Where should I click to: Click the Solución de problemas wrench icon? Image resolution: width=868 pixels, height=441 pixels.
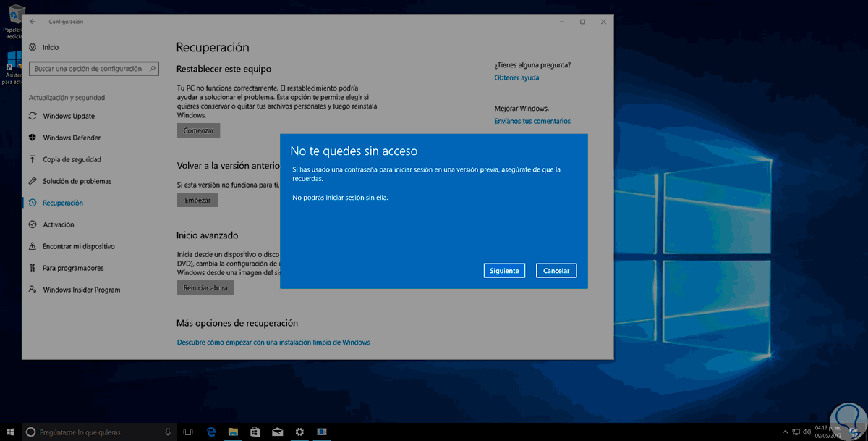tap(33, 181)
